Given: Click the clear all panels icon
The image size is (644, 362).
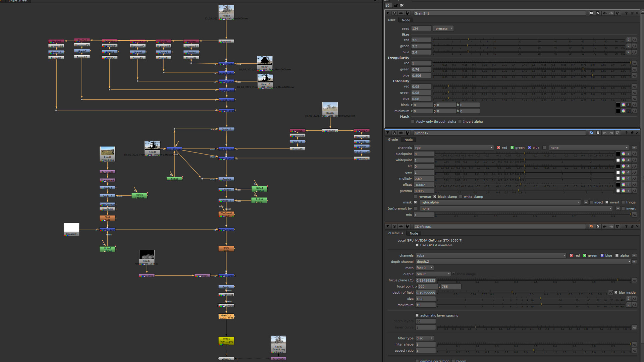Looking at the screenshot, I should tap(402, 5).
